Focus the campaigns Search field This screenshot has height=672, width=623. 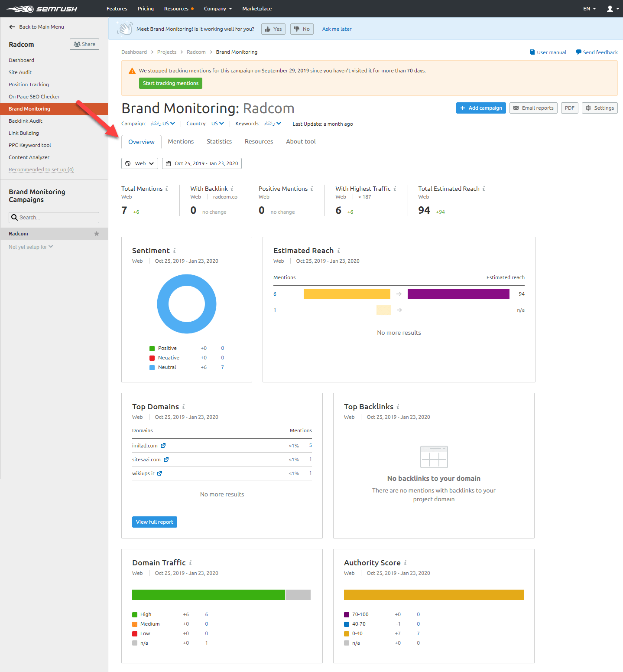click(x=54, y=218)
